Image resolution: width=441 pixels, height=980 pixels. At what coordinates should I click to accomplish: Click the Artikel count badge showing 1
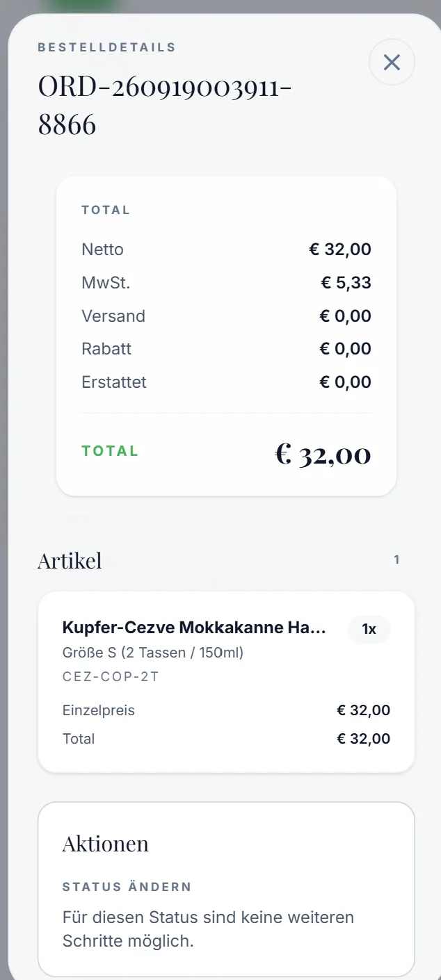point(396,560)
